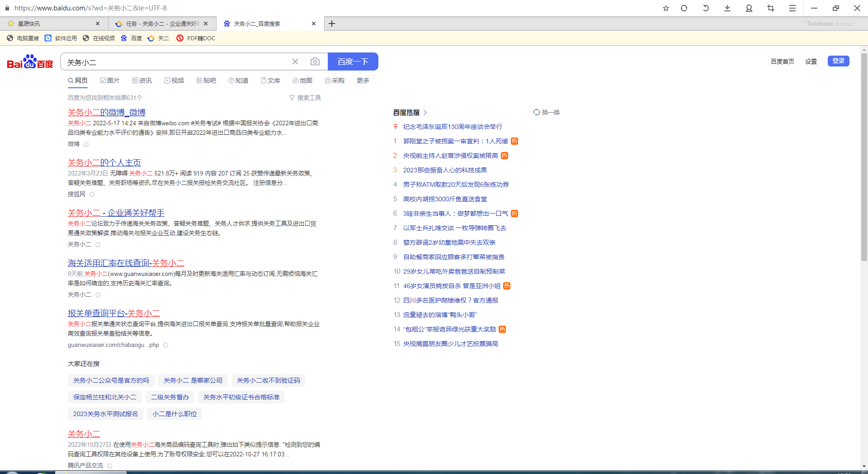Viewport: 868px width, 474px height.
Task: Click the 登录 button
Action: tap(839, 61)
